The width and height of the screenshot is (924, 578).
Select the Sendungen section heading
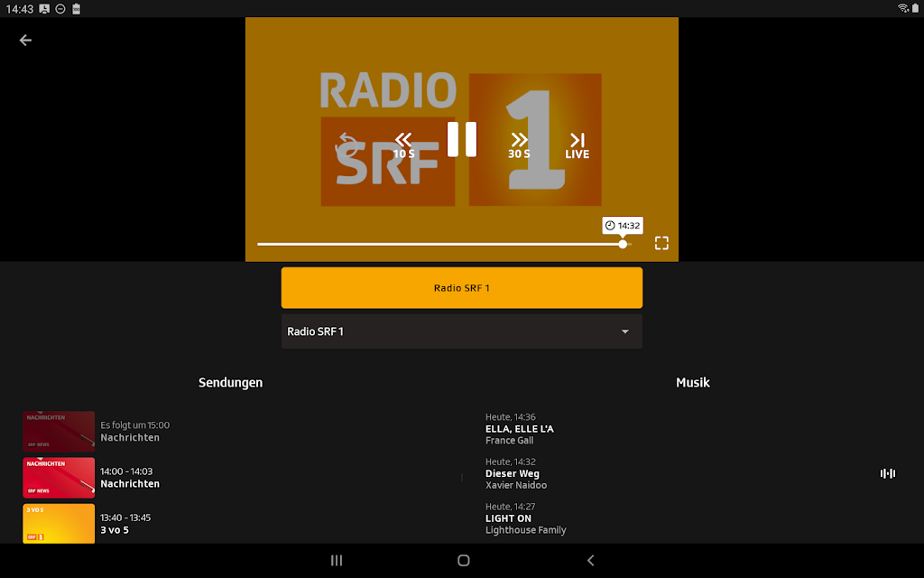pos(230,382)
